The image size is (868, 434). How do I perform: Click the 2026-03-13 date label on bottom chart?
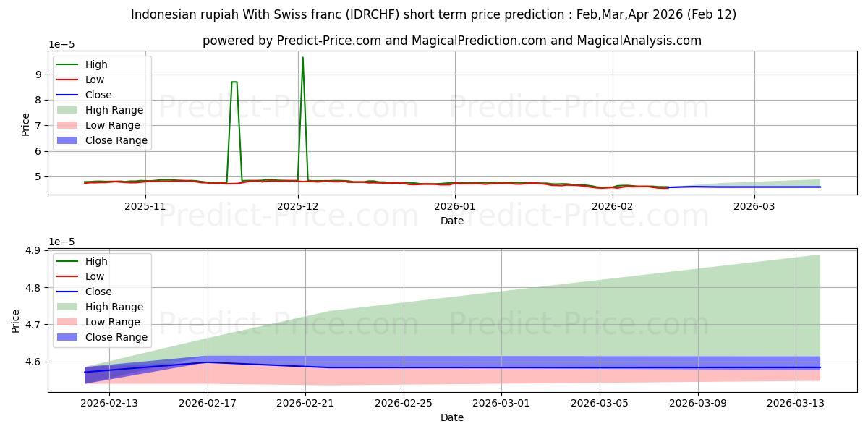point(796,403)
